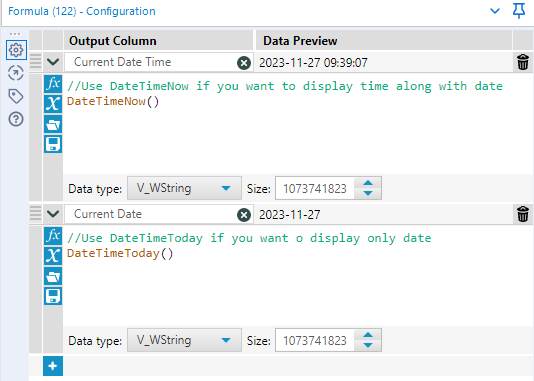Clear the Current Date column name
The image size is (534, 381).
244,215
